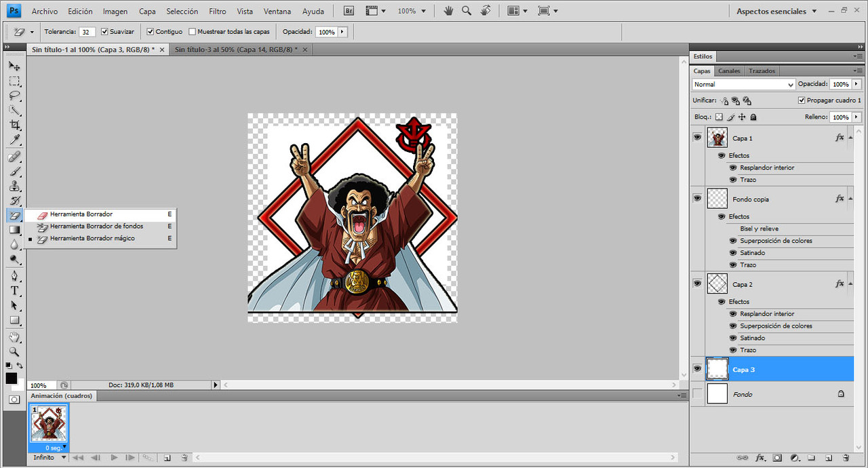The height and width of the screenshot is (468, 868).
Task: Switch to the Sin título-3 document tab
Action: pyautogui.click(x=236, y=50)
